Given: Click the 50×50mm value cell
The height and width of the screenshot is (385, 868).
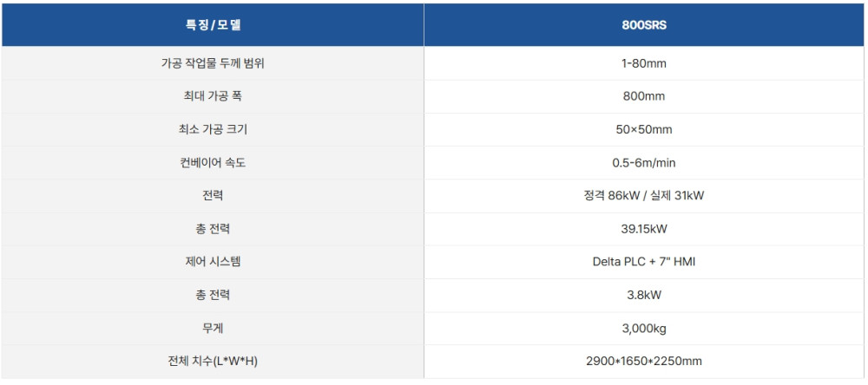Looking at the screenshot, I should (x=644, y=129).
